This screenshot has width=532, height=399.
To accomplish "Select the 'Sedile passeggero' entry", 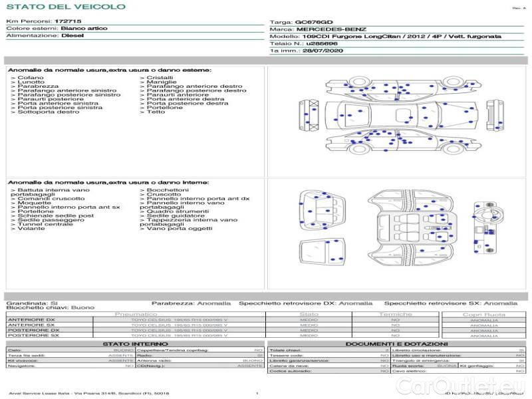I will 47,220.
